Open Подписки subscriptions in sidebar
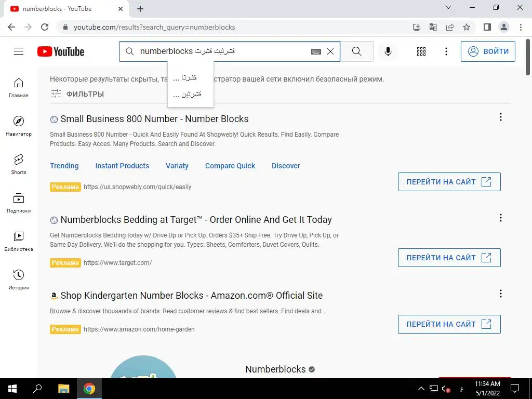Viewport: 532px width, 399px height. (19, 203)
